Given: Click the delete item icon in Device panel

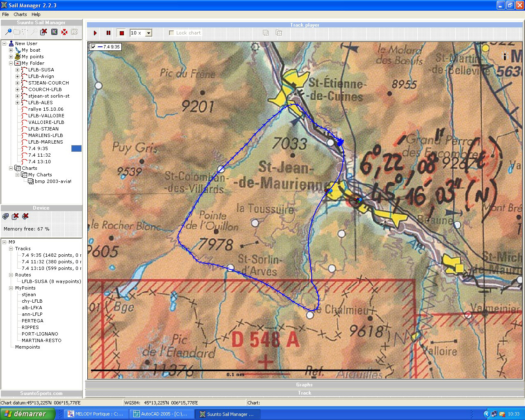Looking at the screenshot, I should pos(16,216).
